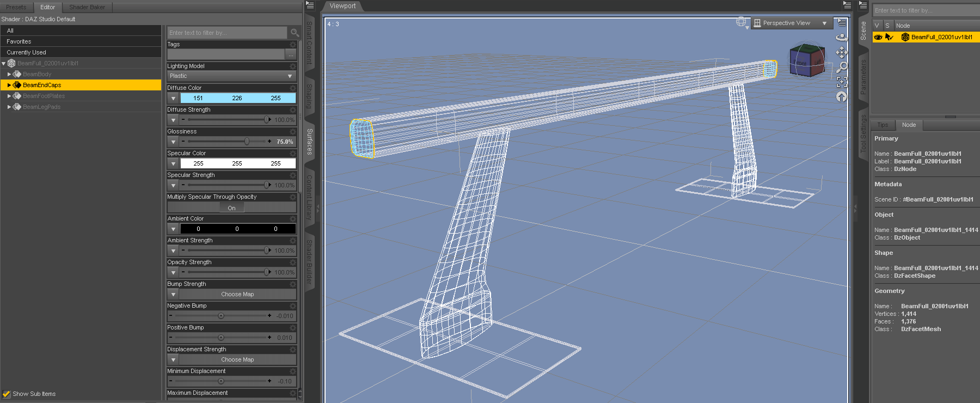Screen dimensions: 980x403
Task: Click the Diffuse Strength gear icon
Action: (293, 110)
